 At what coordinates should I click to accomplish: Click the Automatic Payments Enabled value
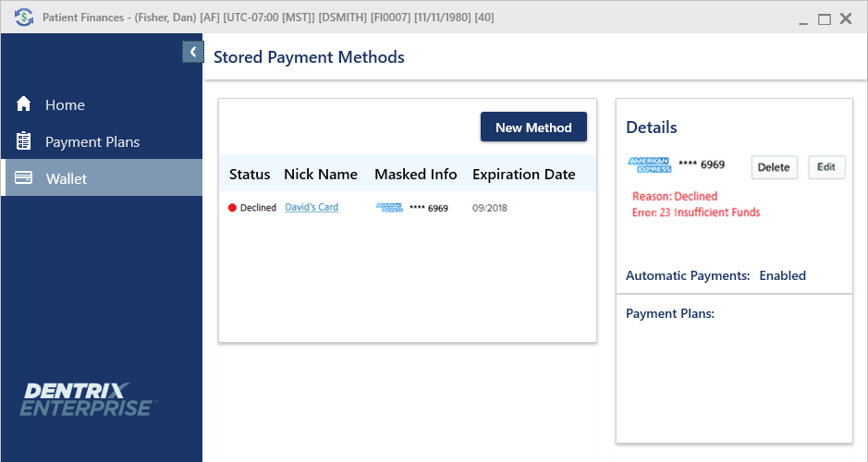point(782,275)
